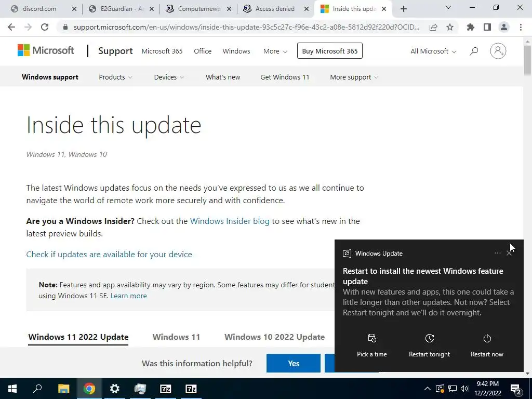Close the discord.com tab

(x=74, y=9)
